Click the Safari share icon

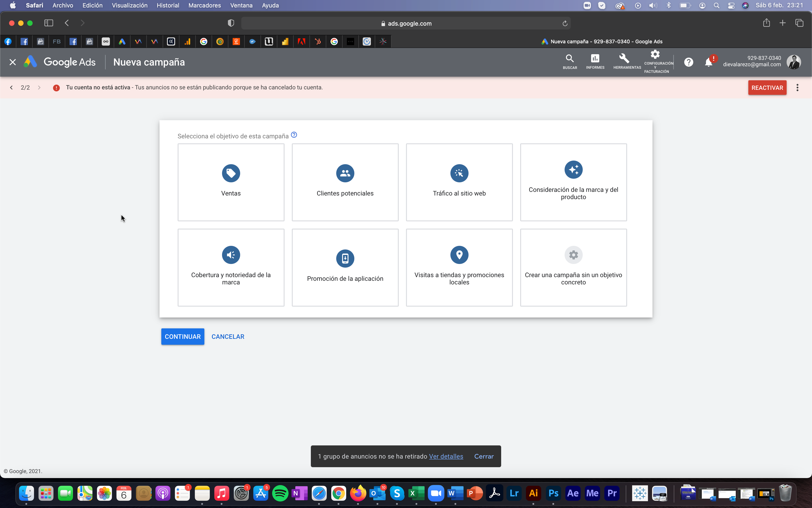pos(766,23)
